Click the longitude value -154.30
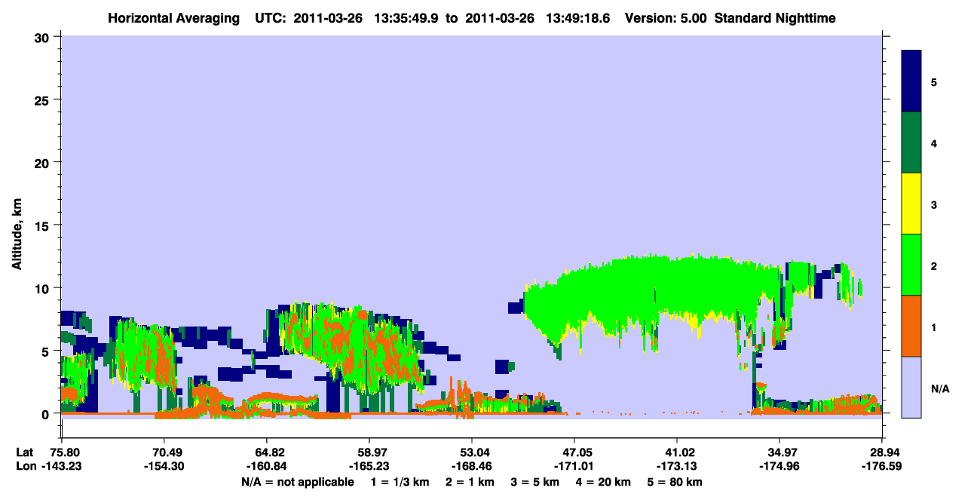 pyautogui.click(x=164, y=466)
